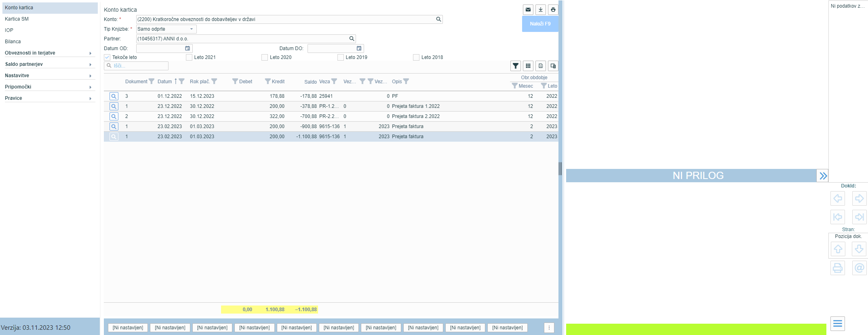Image resolution: width=868 pixels, height=335 pixels.
Task: Click the email envelope icon in Konto kartica header
Action: (x=528, y=10)
